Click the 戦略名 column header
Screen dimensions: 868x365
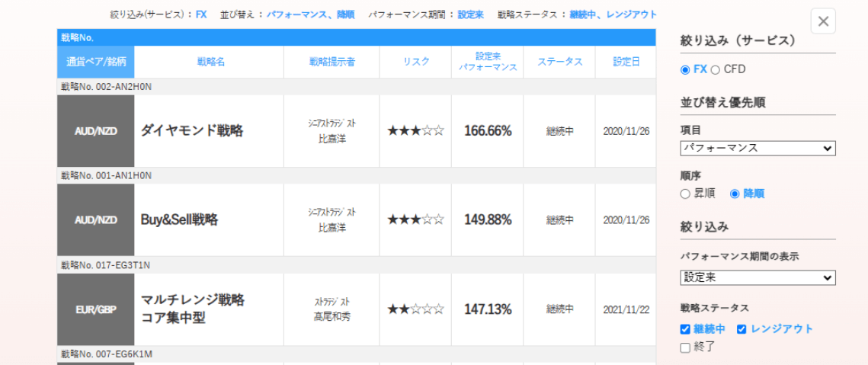[x=210, y=62]
